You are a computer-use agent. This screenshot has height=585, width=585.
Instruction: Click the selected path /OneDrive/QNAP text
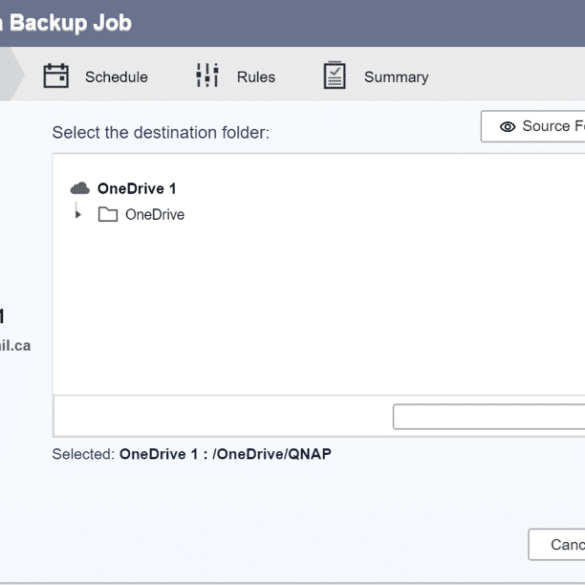272,454
